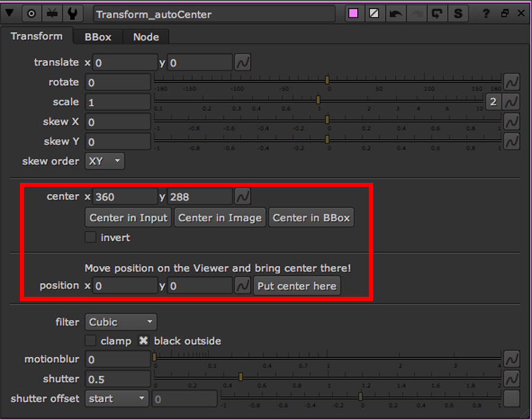Screen dimensions: 532x420
Task: Enable the invert checkbox
Action: click(90, 237)
